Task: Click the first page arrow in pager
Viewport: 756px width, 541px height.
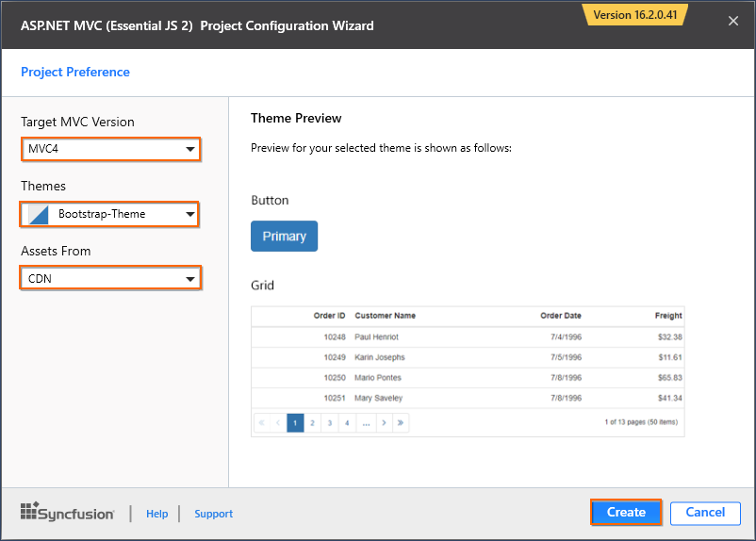Action: click(261, 423)
